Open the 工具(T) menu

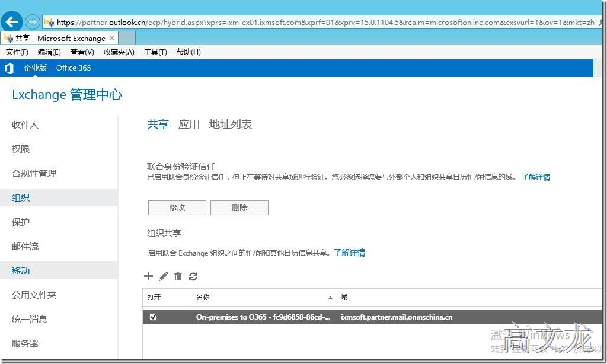coord(155,52)
